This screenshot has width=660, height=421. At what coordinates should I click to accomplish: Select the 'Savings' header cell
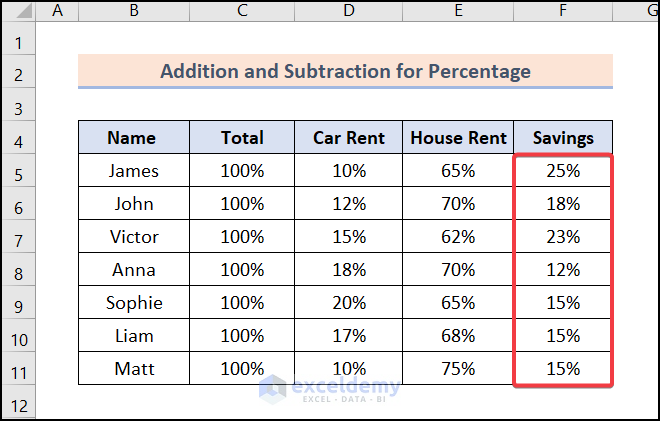click(562, 138)
